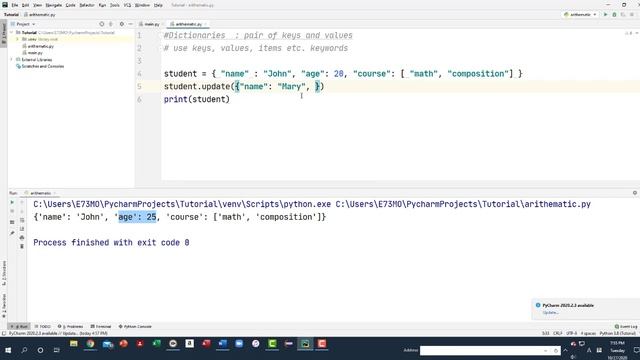Click the green Run button in top toolbar

pos(605,14)
